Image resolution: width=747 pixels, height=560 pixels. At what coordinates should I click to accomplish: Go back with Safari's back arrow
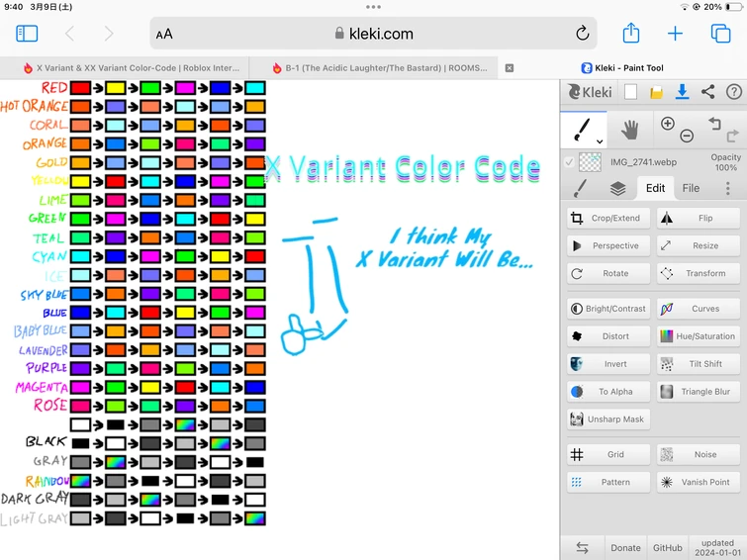coord(69,34)
